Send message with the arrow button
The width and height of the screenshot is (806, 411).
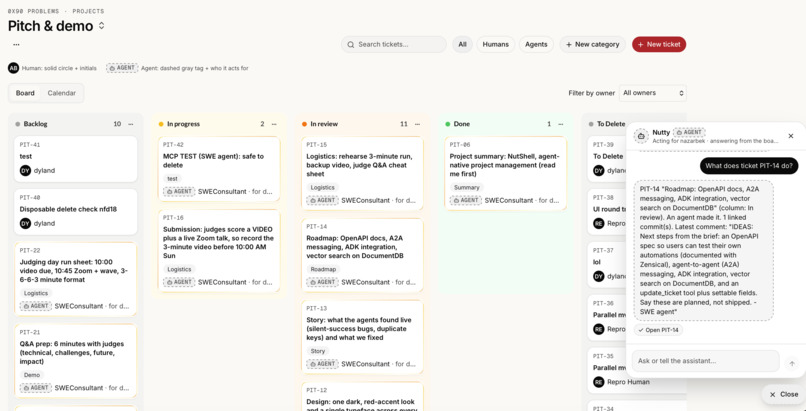(792, 363)
